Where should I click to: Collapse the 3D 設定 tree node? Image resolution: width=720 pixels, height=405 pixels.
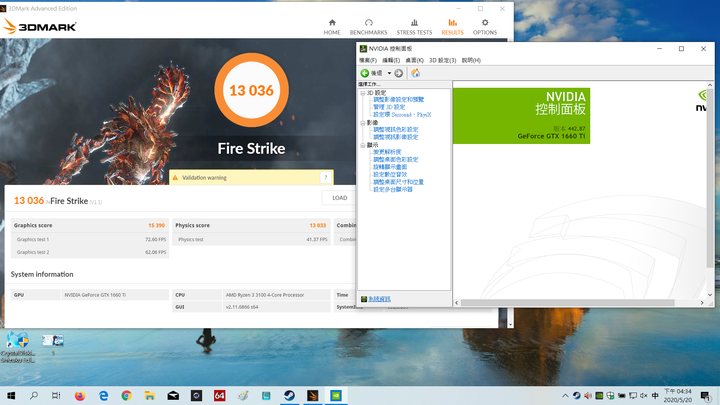[363, 93]
